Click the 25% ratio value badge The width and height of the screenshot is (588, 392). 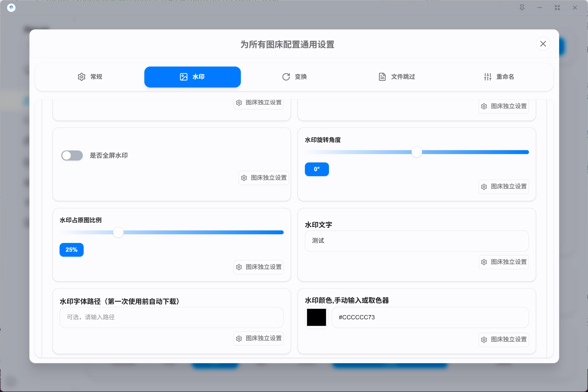tap(72, 250)
